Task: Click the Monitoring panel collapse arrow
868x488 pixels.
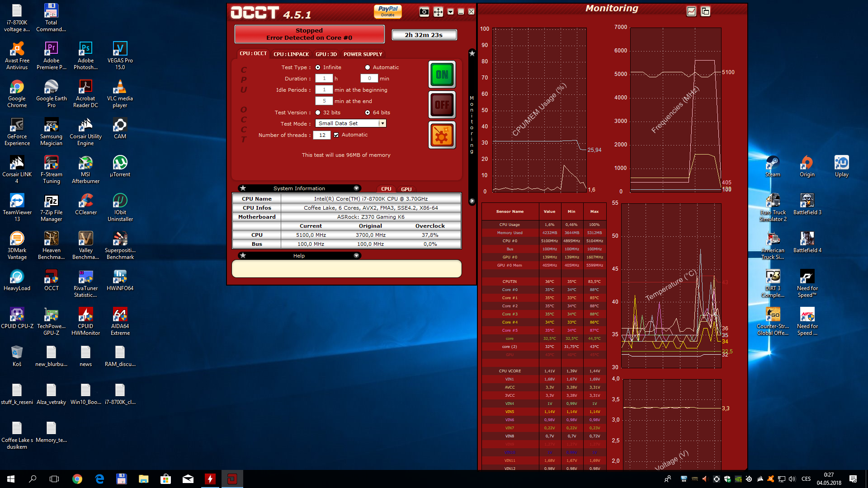Action: [472, 201]
